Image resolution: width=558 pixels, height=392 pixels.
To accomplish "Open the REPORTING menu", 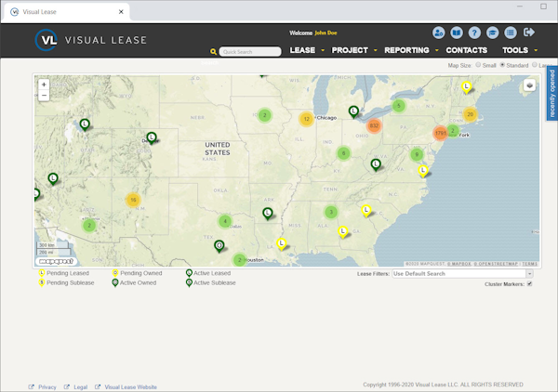I will [x=406, y=50].
